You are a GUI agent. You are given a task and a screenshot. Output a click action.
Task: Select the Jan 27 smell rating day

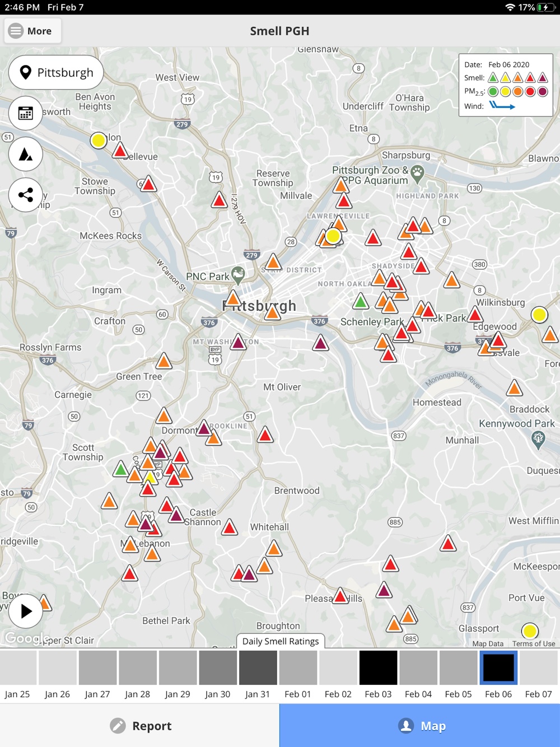[x=97, y=675]
